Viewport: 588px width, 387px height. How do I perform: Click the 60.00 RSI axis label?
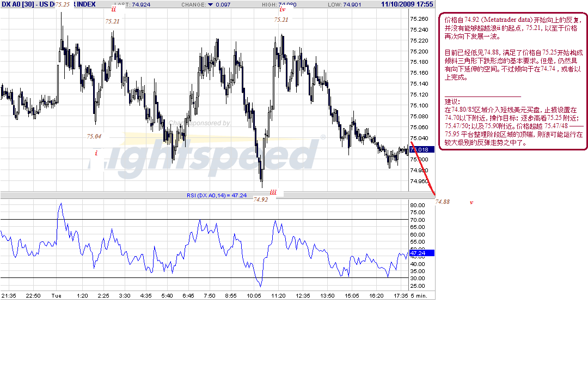[418, 234]
